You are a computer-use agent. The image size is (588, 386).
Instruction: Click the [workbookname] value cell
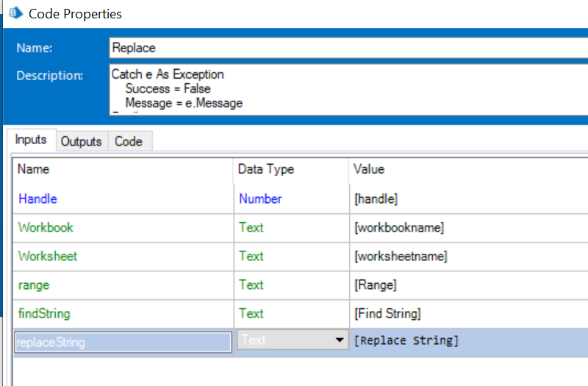click(x=399, y=228)
